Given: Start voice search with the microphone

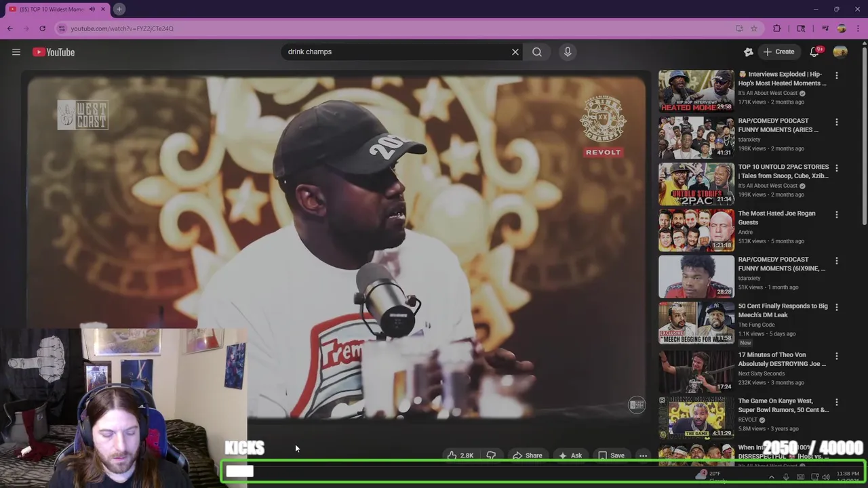Looking at the screenshot, I should pyautogui.click(x=568, y=52).
